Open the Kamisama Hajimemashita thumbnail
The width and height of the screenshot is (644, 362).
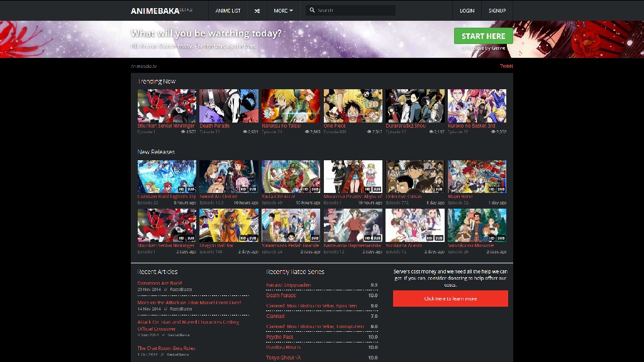point(353,226)
